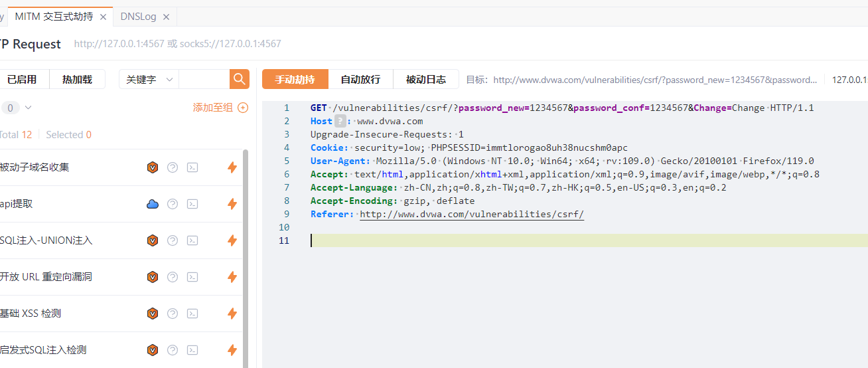868x368 pixels.
Task: Run 基础 XSS 检测 with lightning icon
Action: tap(232, 314)
